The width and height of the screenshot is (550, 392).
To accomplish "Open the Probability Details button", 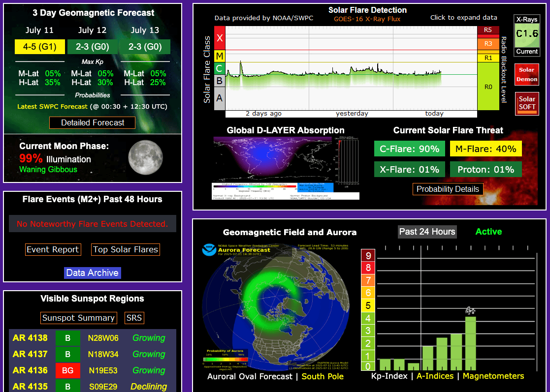I will point(448,189).
